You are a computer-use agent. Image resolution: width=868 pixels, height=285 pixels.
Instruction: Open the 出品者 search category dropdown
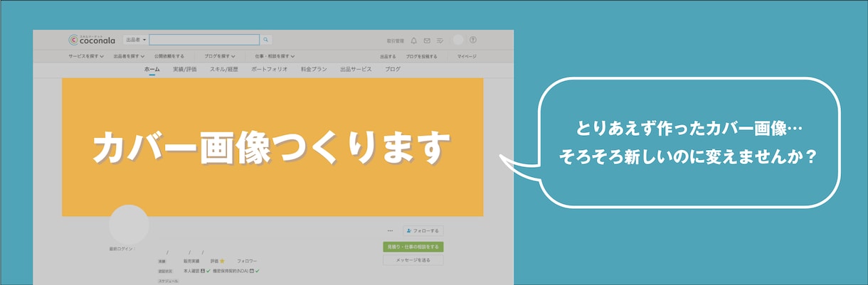coord(136,40)
